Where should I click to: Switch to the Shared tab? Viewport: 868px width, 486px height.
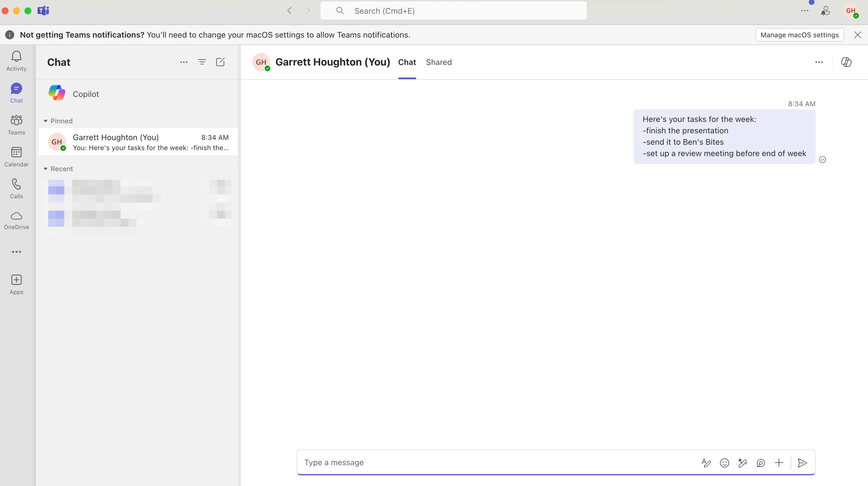[x=438, y=62]
